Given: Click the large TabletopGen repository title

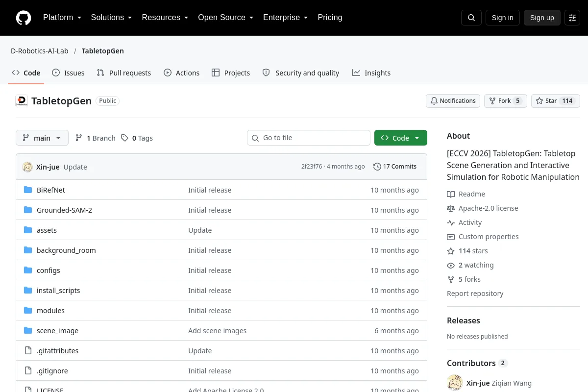Looking at the screenshot, I should pos(61,101).
